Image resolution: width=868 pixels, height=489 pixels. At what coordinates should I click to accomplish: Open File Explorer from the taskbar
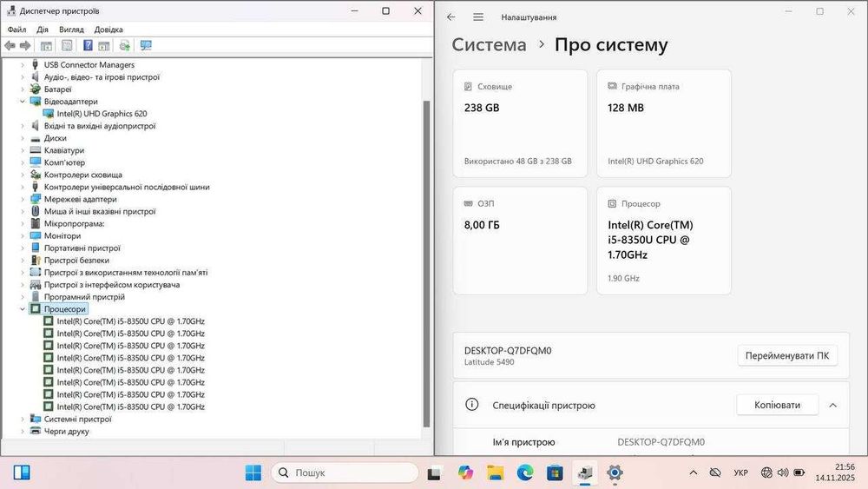tap(496, 472)
